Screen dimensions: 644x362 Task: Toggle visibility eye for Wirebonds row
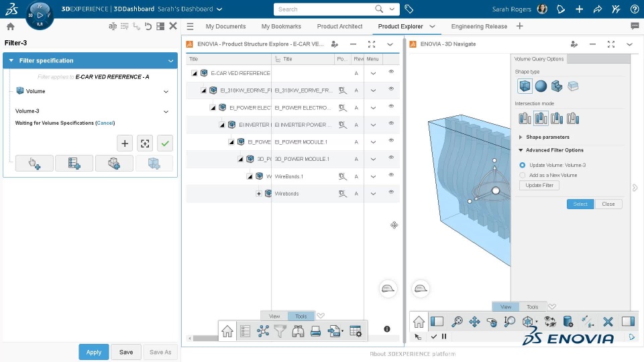pos(391,192)
